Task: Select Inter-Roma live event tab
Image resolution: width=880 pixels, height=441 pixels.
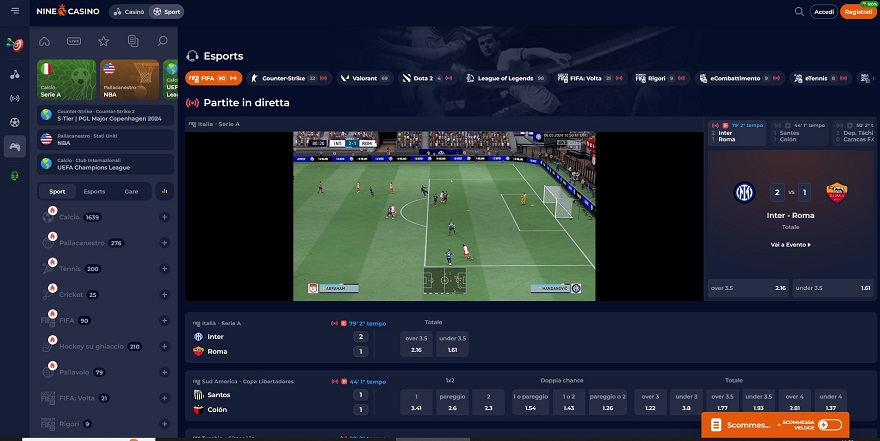Action: point(737,132)
